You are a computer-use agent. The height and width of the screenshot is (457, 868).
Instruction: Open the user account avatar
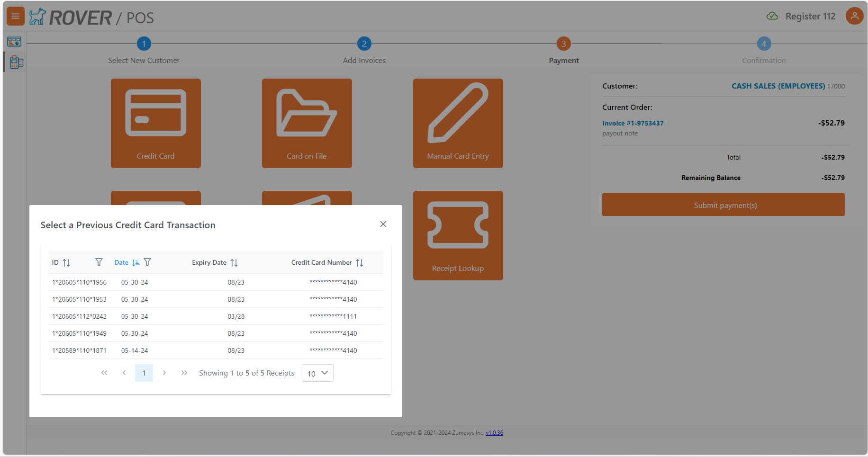pos(854,16)
